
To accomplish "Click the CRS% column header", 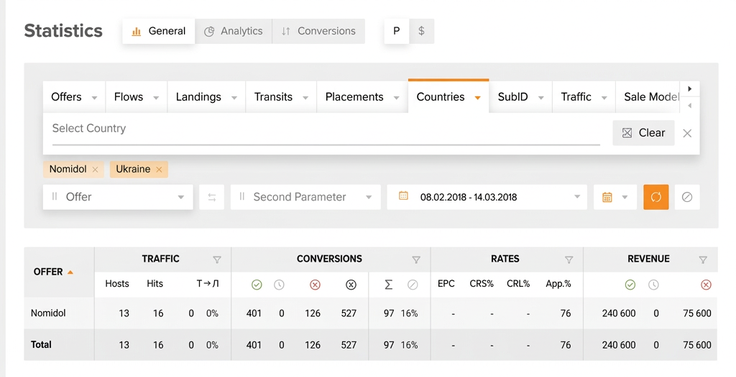I will 481,284.
